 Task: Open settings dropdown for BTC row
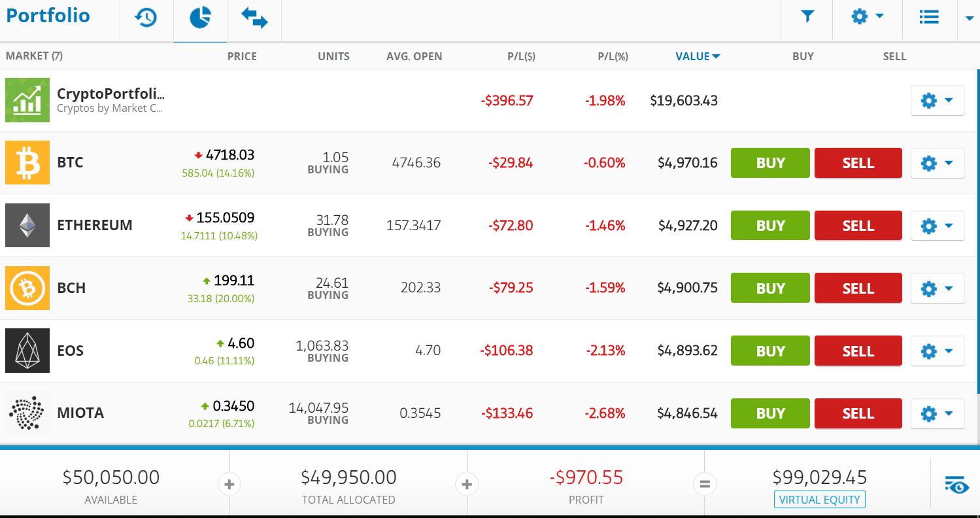(x=938, y=163)
